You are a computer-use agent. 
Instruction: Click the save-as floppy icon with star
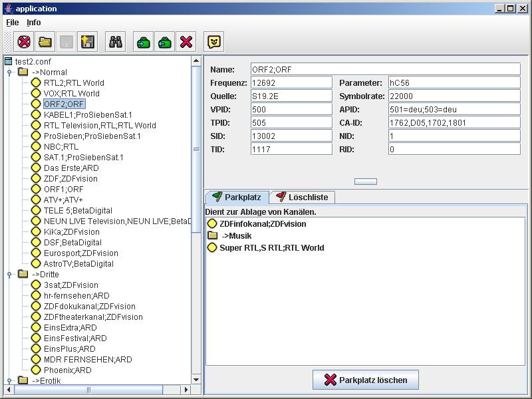point(88,42)
